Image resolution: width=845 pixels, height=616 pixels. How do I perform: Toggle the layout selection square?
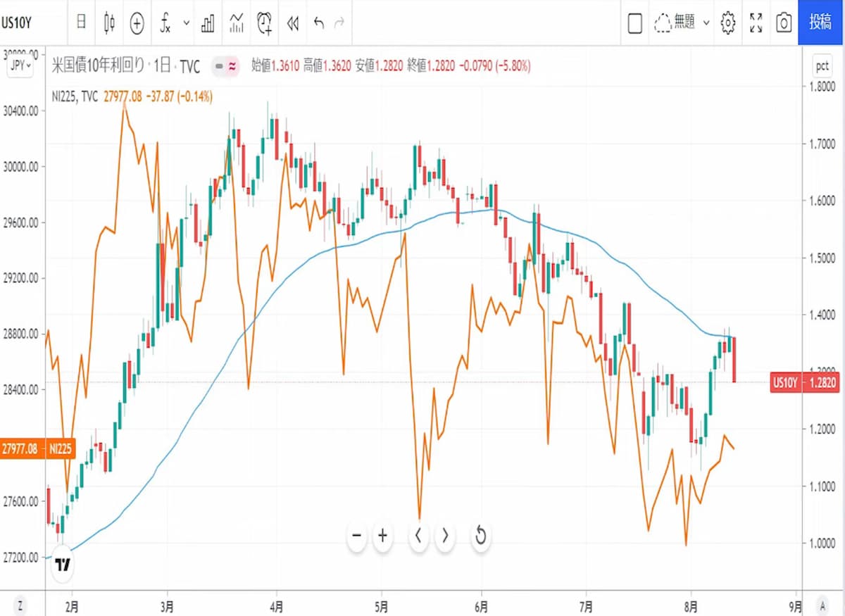[634, 23]
